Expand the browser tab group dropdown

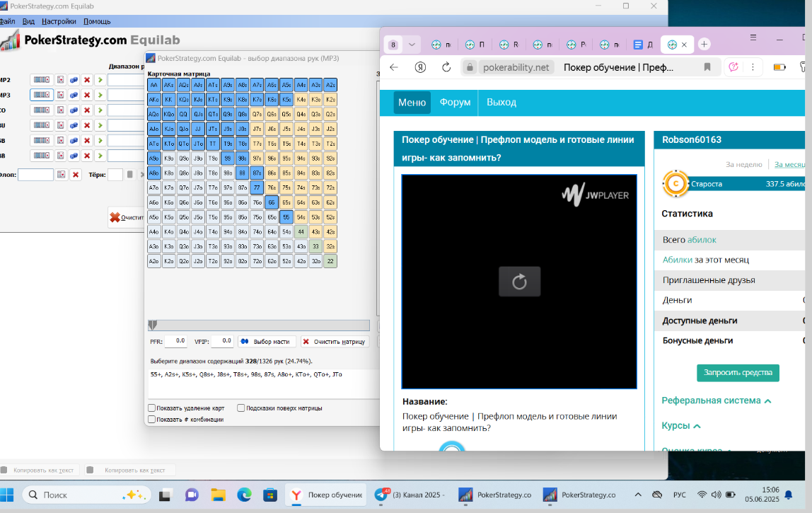point(412,45)
